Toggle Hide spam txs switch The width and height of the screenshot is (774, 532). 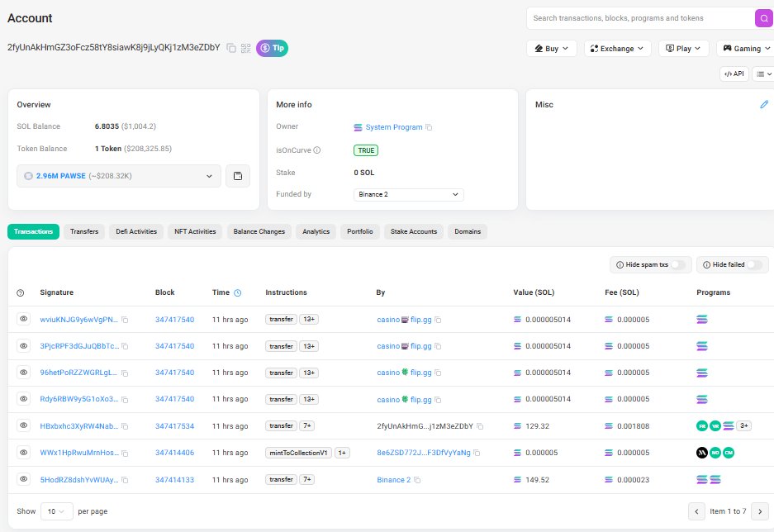(678, 265)
